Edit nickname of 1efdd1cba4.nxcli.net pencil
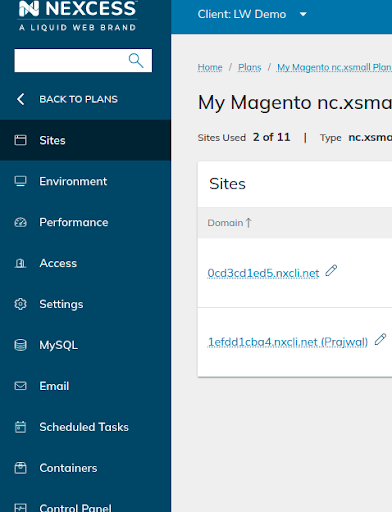The image size is (392, 512). click(380, 339)
